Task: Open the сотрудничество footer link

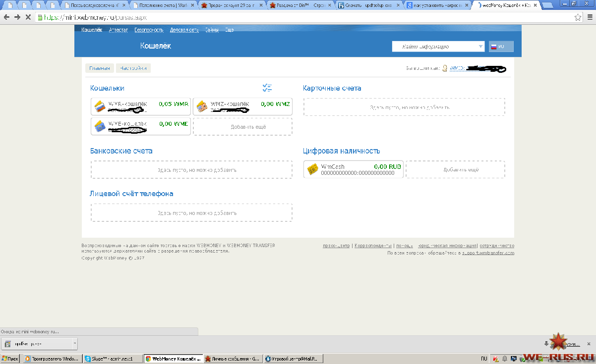Action: pyautogui.click(x=497, y=246)
